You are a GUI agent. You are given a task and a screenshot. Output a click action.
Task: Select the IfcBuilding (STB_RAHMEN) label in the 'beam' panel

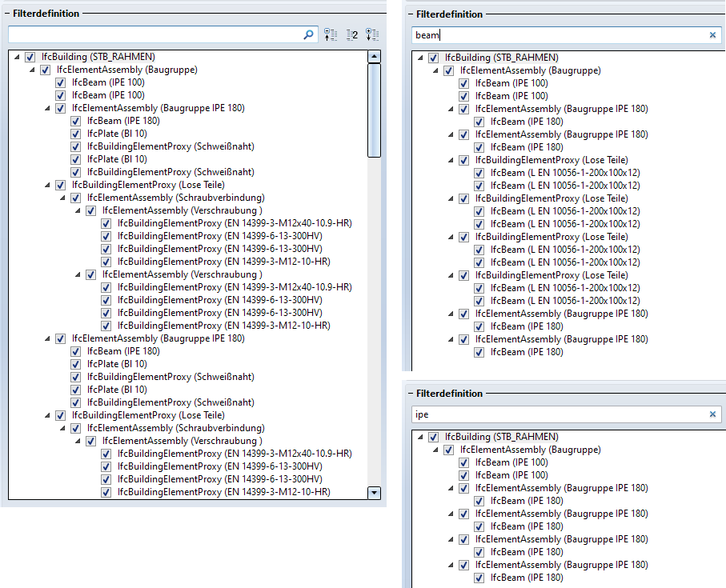[501, 58]
